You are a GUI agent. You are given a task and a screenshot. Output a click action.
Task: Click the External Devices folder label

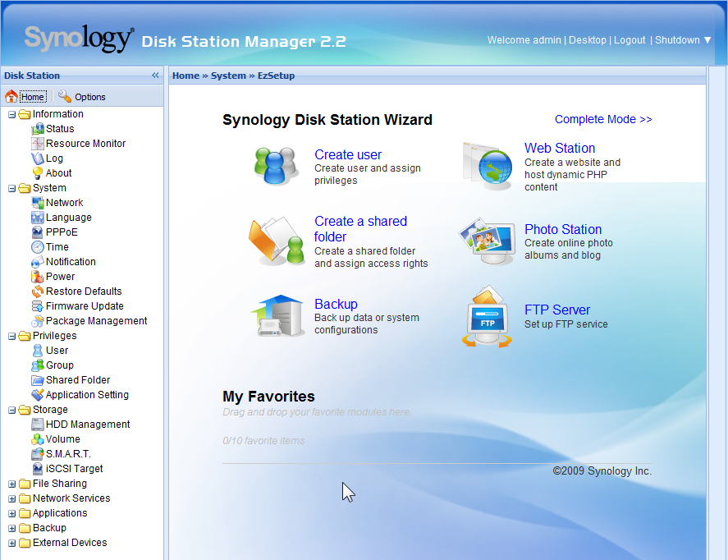click(x=70, y=543)
